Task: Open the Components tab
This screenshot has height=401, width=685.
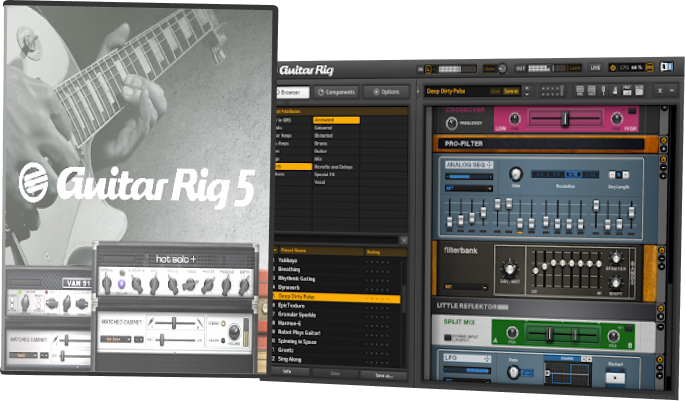Action: [336, 92]
